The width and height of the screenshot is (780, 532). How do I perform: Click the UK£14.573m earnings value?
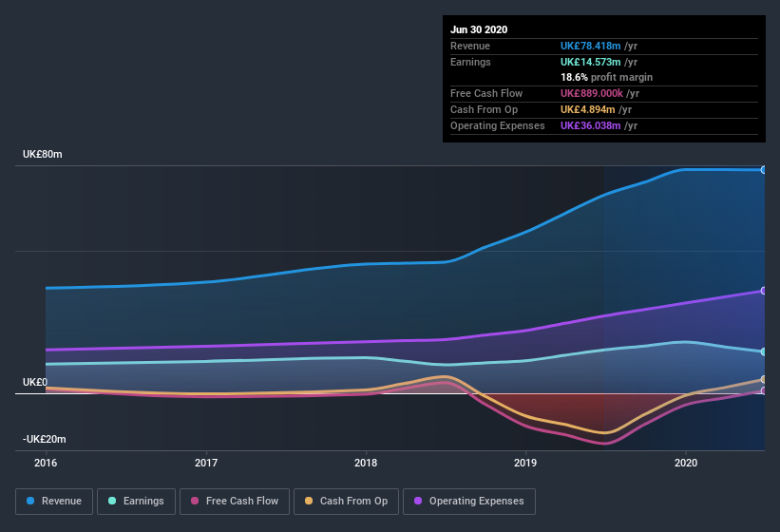tap(591, 62)
